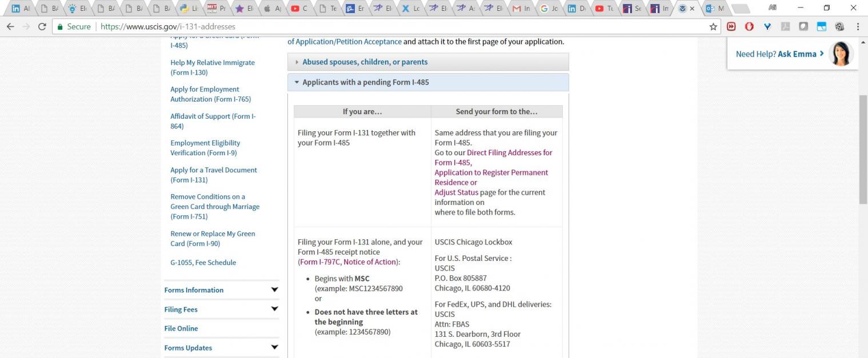868x358 pixels.
Task: Click the URL address bar
Action: pos(400,26)
